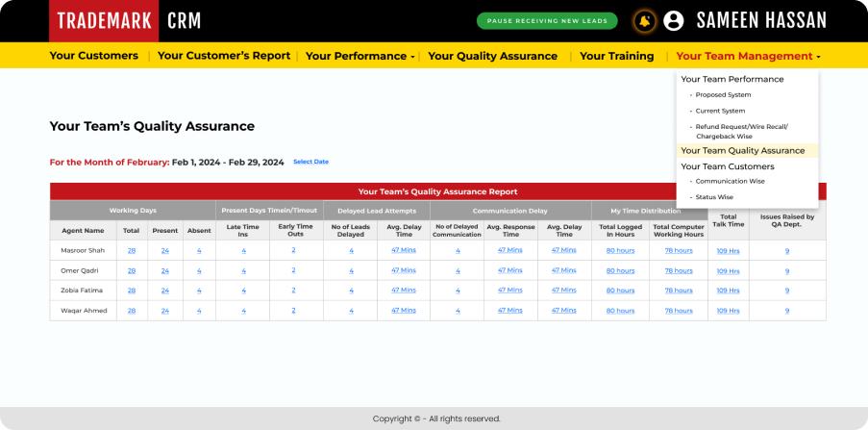Click the notification bell icon
Viewport: 868px width, 430px height.
click(x=644, y=21)
